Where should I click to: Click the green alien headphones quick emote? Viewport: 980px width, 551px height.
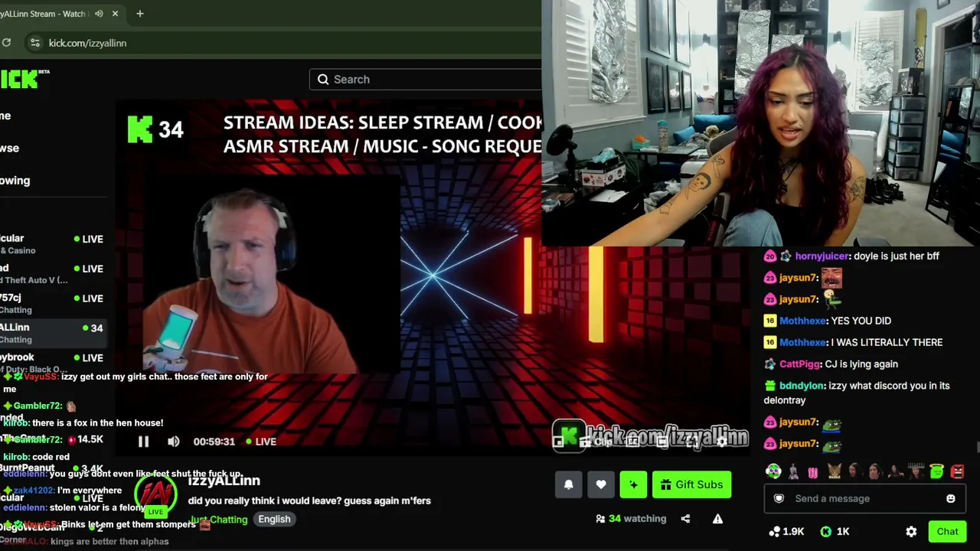tap(773, 471)
